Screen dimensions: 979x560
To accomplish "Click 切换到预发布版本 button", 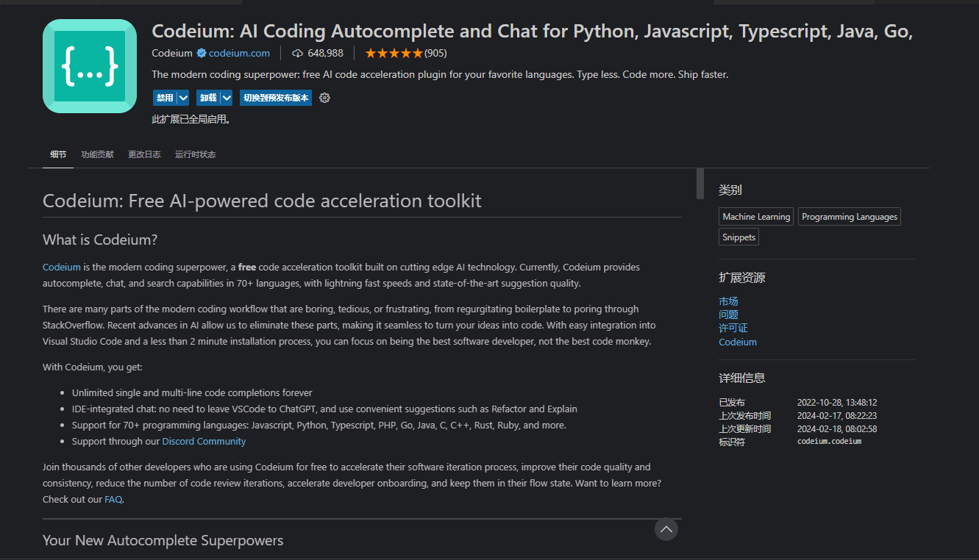I will (x=276, y=98).
